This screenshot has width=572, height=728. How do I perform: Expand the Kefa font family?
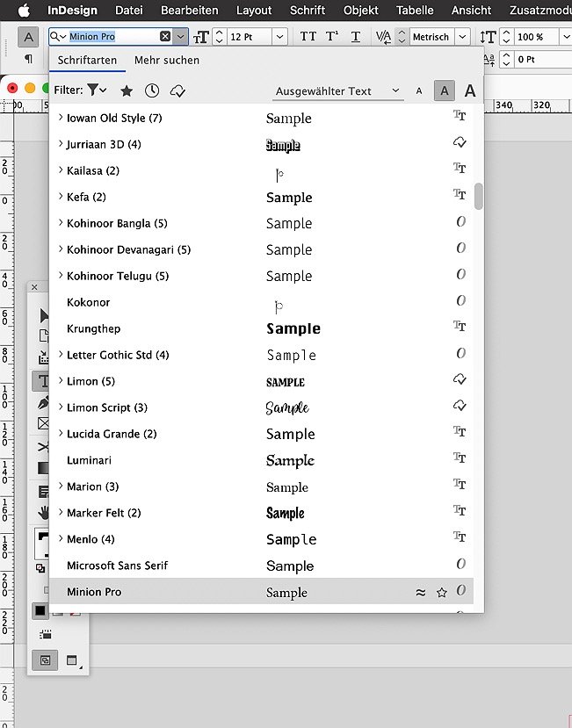click(x=61, y=197)
